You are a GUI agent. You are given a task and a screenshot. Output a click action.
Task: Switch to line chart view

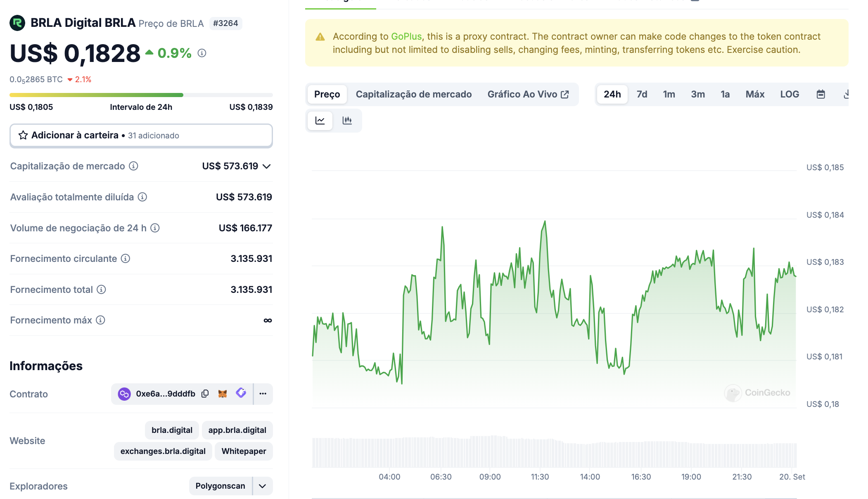click(x=320, y=121)
